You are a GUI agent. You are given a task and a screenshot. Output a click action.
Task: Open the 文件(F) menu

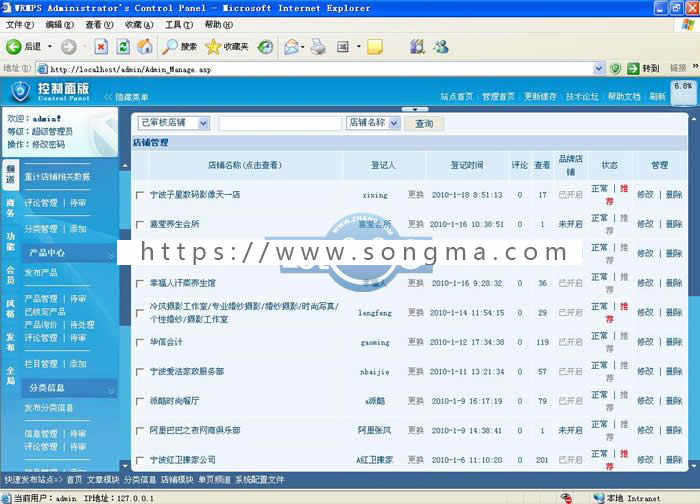pos(20,25)
